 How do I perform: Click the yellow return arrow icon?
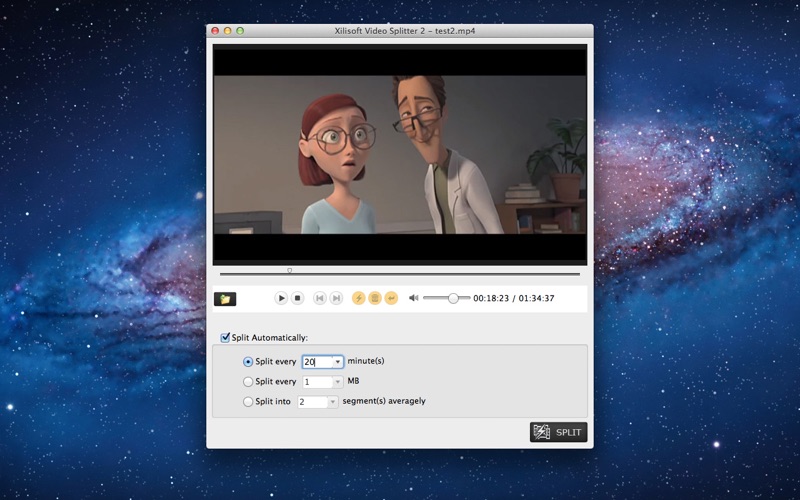point(391,298)
